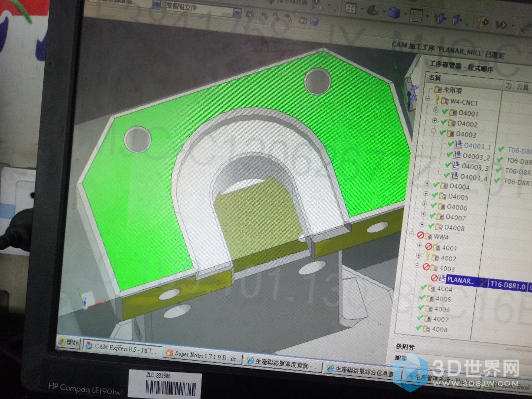Click the tool-change icon in the PLANAR row
The height and width of the screenshot is (399, 532).
pyautogui.click(x=483, y=282)
